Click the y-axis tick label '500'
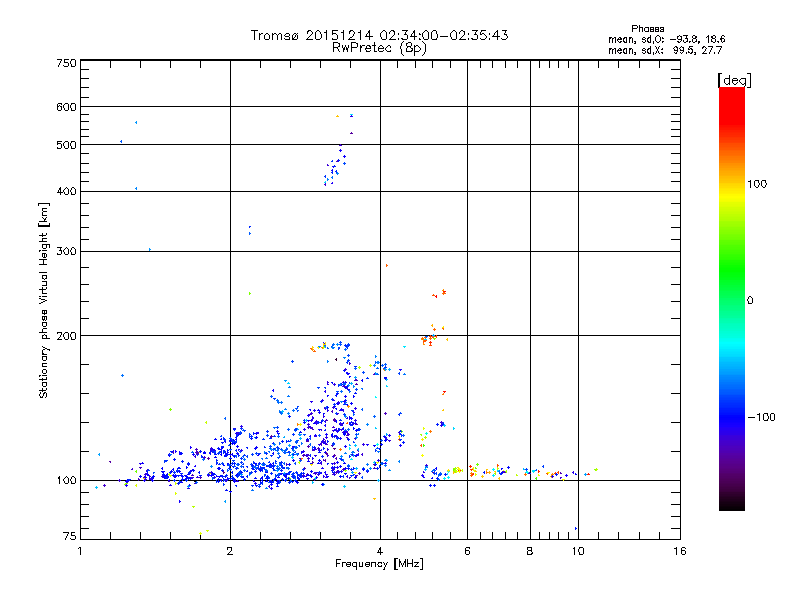The height and width of the screenshot is (600, 800). (x=67, y=145)
